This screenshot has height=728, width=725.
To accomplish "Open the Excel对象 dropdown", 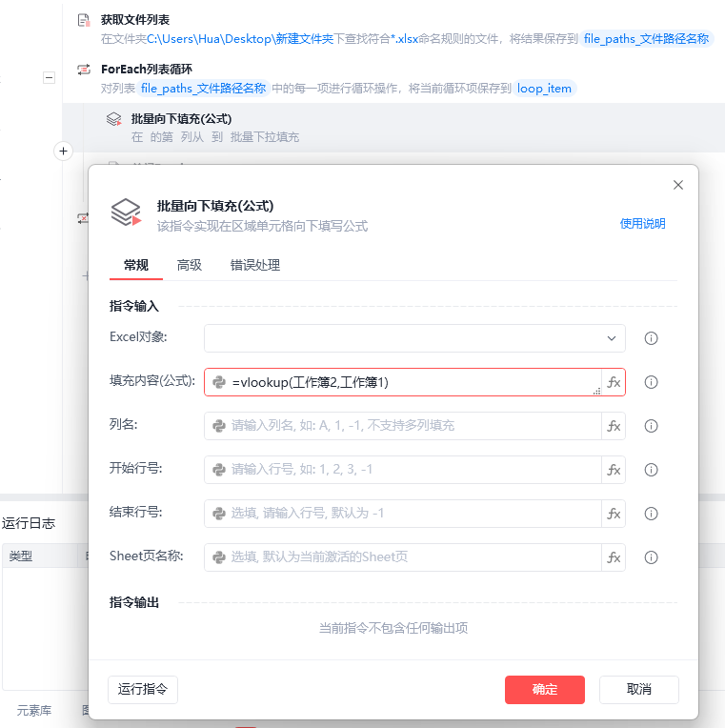I will (414, 338).
